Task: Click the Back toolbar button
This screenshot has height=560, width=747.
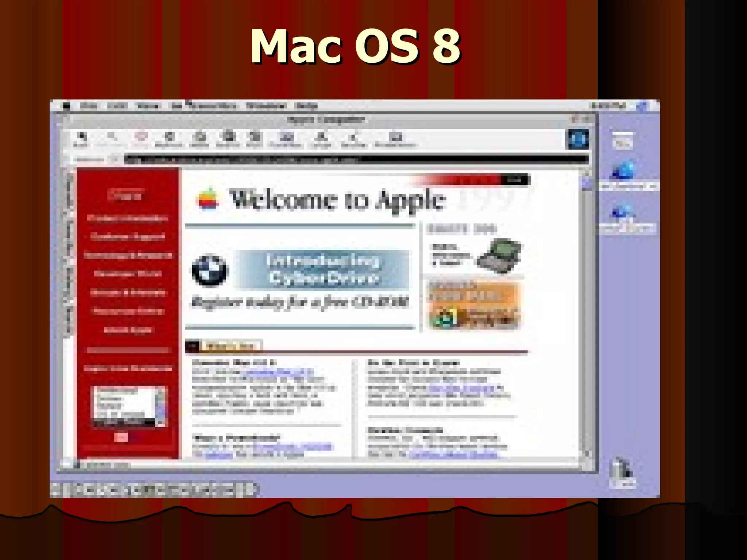Action: tap(81, 140)
